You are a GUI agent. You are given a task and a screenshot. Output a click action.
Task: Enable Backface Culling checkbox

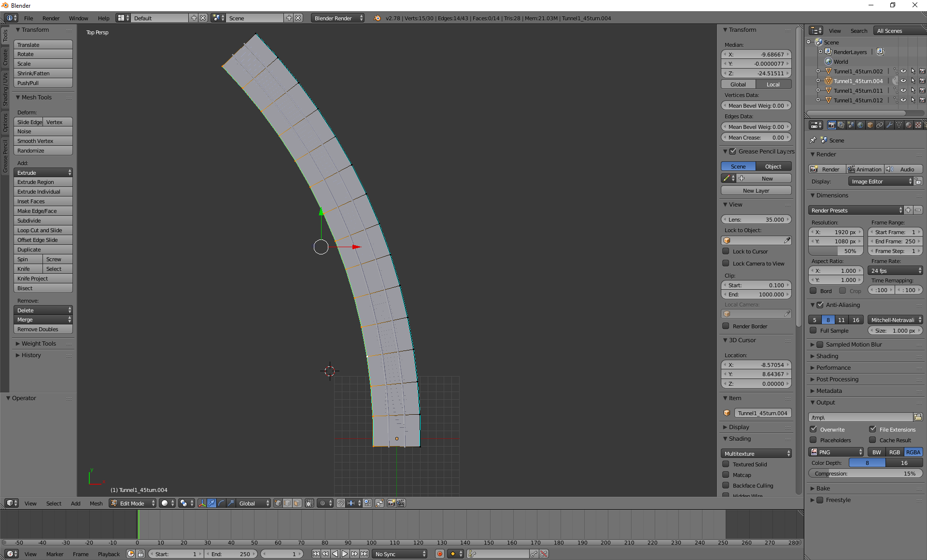[726, 485]
